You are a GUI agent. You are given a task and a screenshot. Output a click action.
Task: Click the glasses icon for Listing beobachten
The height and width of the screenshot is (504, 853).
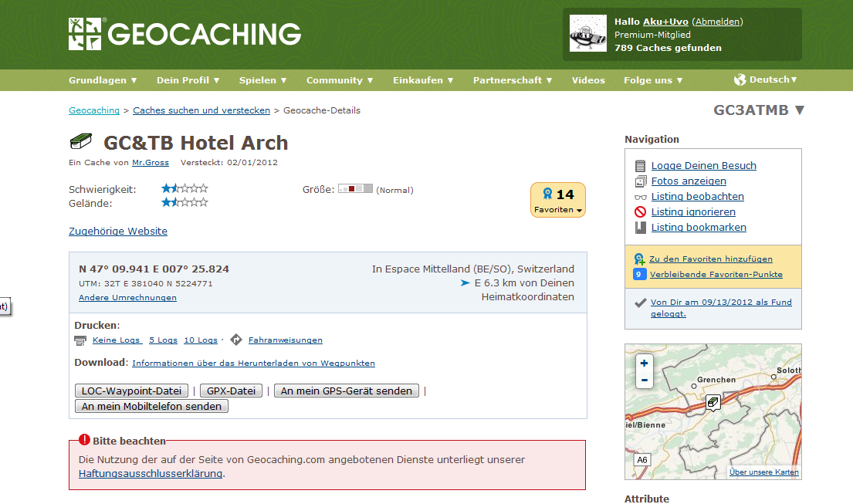pos(640,197)
